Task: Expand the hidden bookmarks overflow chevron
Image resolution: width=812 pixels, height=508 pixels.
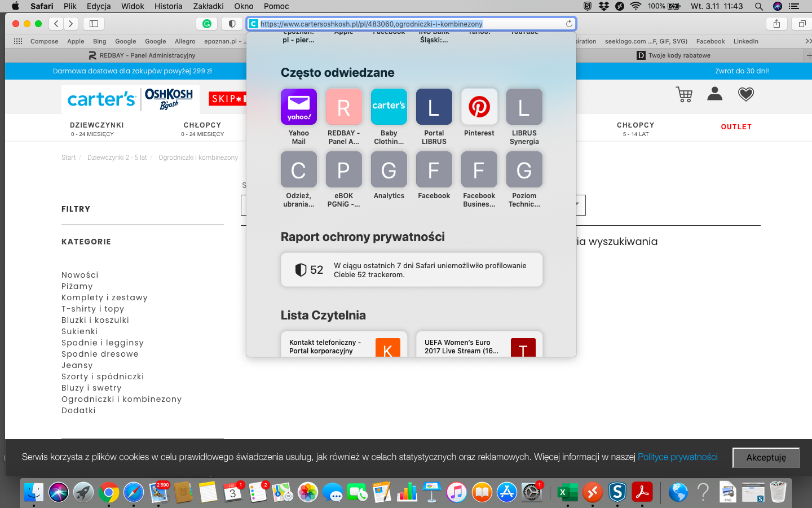Action: pyautogui.click(x=807, y=41)
